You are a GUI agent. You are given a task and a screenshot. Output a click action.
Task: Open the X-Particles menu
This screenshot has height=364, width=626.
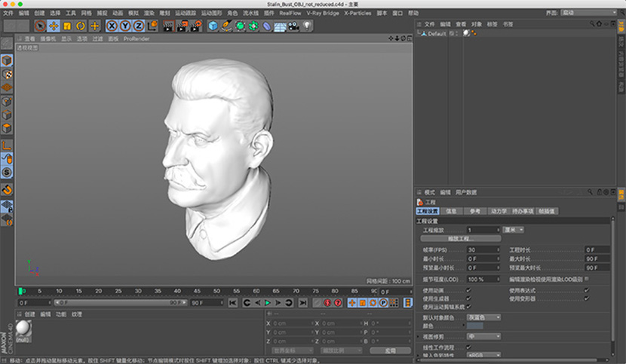357,13
